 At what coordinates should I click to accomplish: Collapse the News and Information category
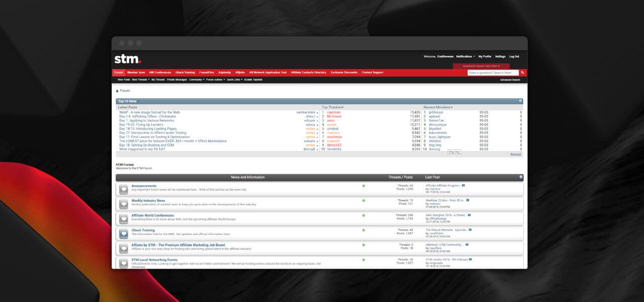[x=521, y=177]
